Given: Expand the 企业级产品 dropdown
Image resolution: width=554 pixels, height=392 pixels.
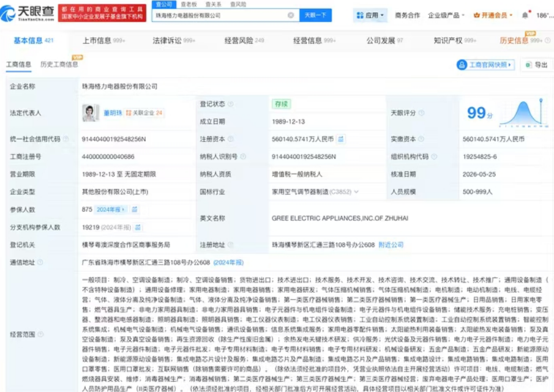Looking at the screenshot, I should point(446,15).
